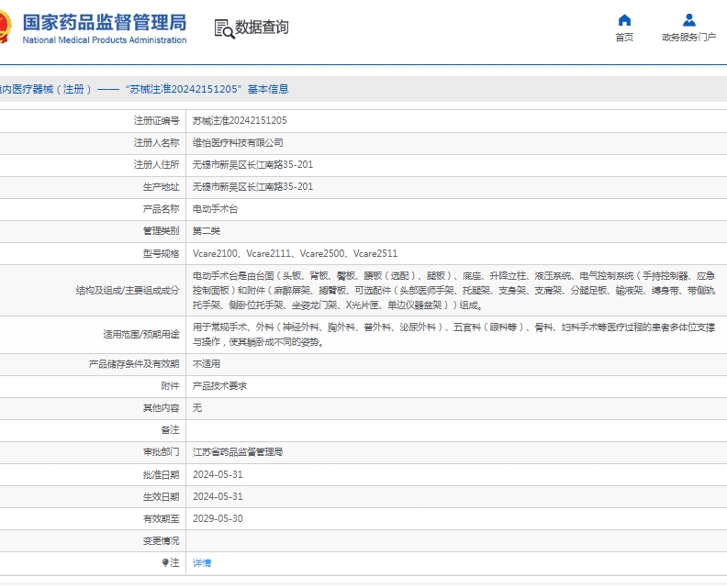
Task: Click the 型号规格 label
Action: click(x=161, y=253)
